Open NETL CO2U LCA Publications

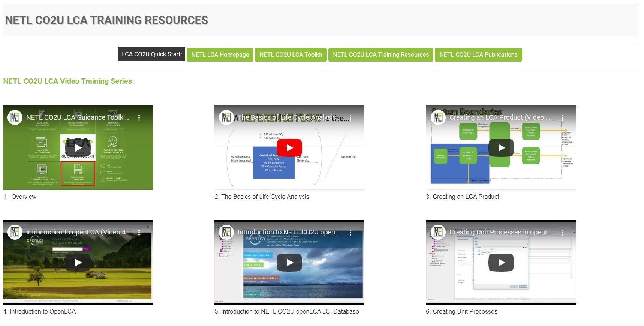coord(478,54)
